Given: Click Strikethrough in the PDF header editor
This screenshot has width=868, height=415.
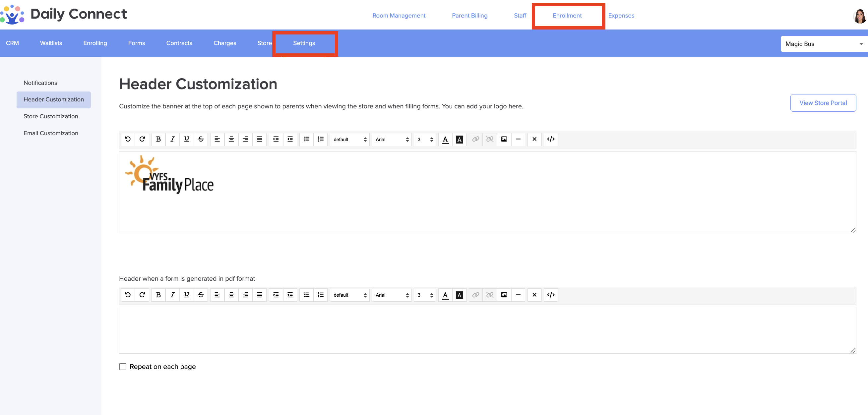Looking at the screenshot, I should 201,295.
